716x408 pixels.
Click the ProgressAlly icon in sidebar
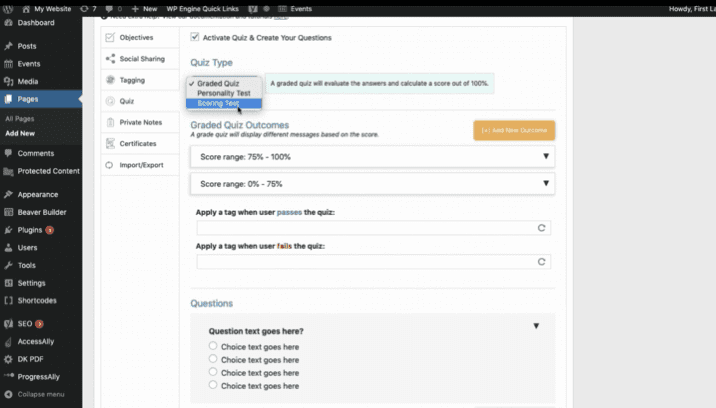[x=8, y=376]
